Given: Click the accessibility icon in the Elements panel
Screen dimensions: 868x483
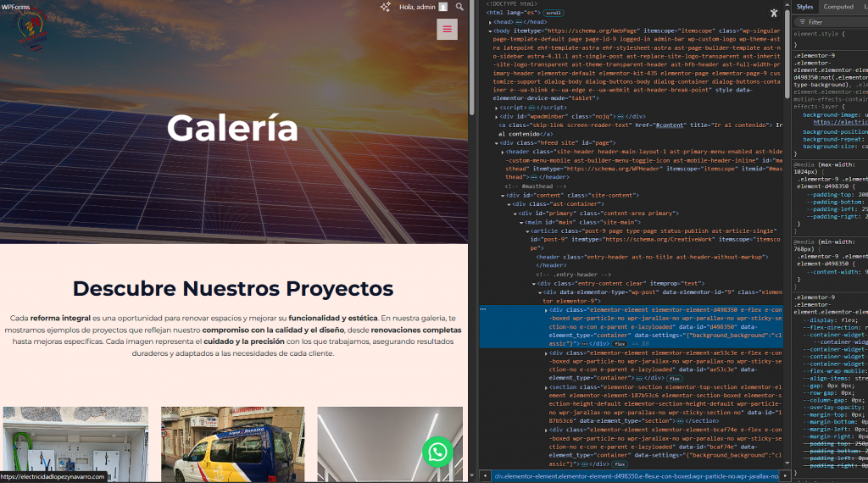Looking at the screenshot, I should point(774,13).
